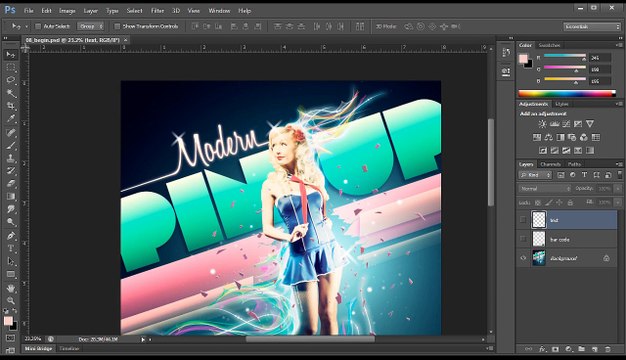Enable Show Transform Controls checkbox

tap(117, 26)
